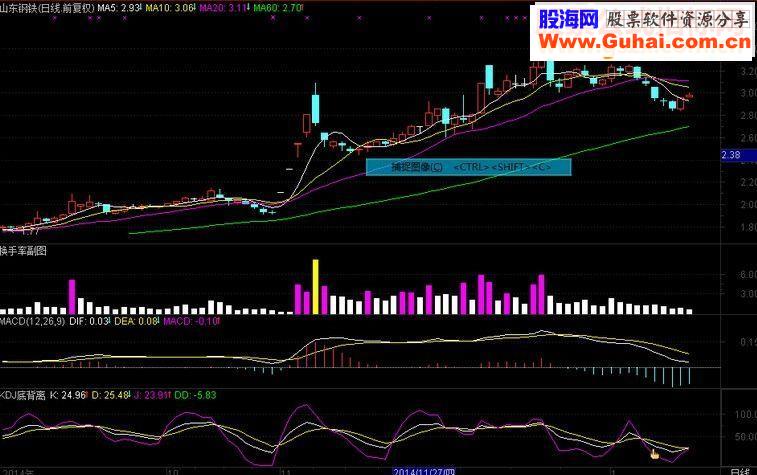Click the 2014/11/27/四 date marker
The image size is (757, 475).
[x=424, y=471]
